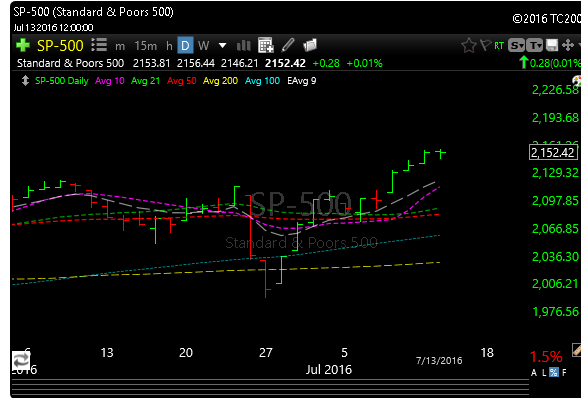Open the S dropdown button

516,46
